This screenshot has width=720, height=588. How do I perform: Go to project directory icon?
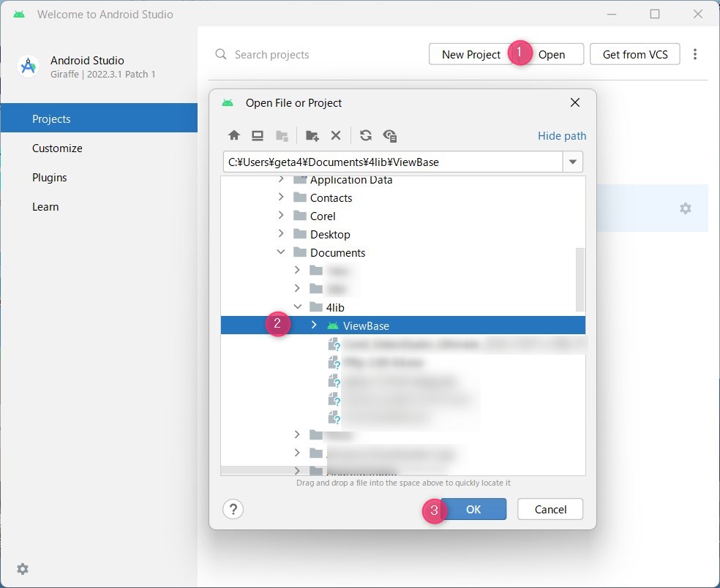pyautogui.click(x=282, y=136)
